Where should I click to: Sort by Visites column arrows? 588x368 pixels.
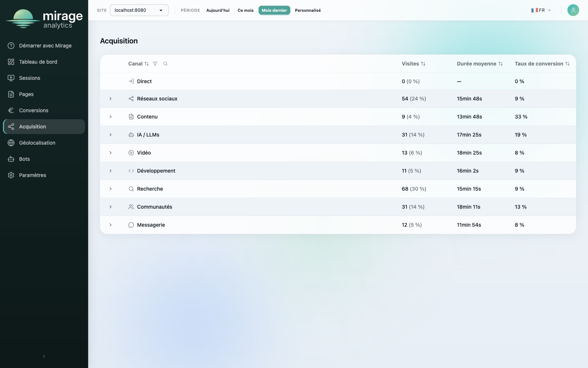click(423, 64)
